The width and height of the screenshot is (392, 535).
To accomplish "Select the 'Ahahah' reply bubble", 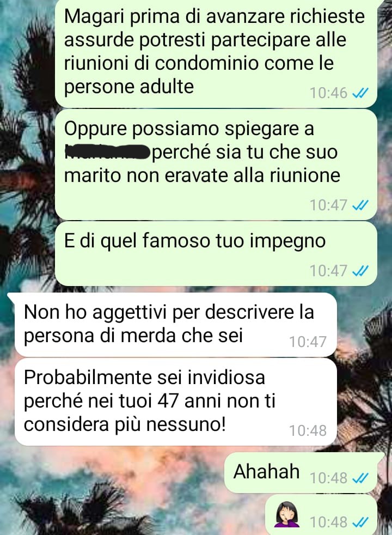I will (301, 473).
